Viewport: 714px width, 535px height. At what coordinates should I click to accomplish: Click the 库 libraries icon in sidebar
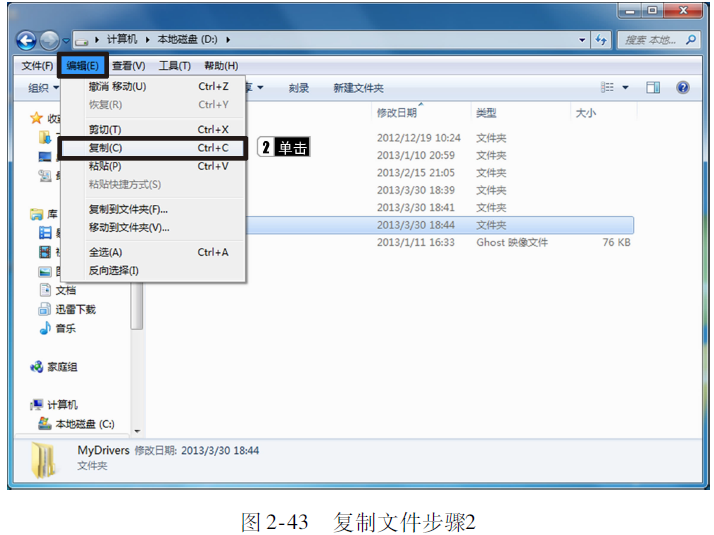coord(36,214)
